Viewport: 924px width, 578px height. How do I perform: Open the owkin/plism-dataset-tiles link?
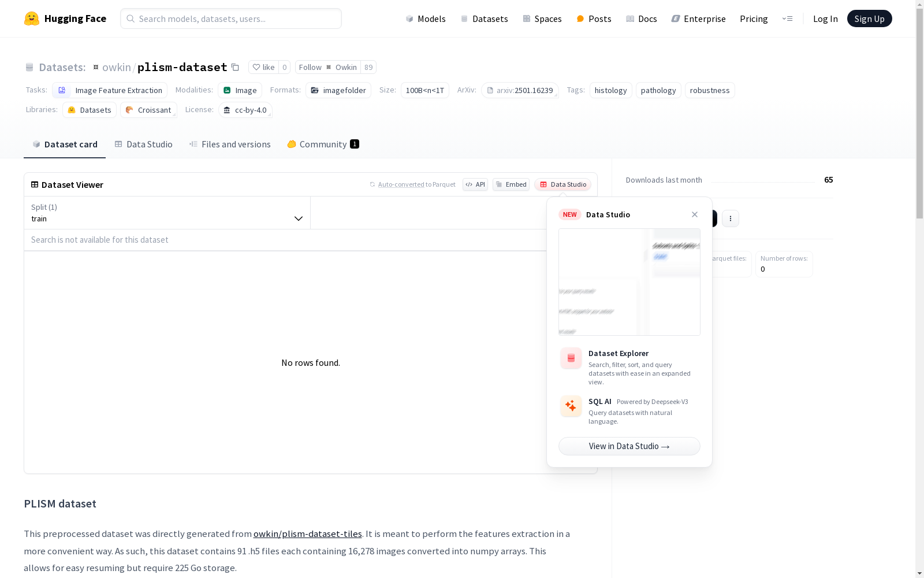point(308,534)
